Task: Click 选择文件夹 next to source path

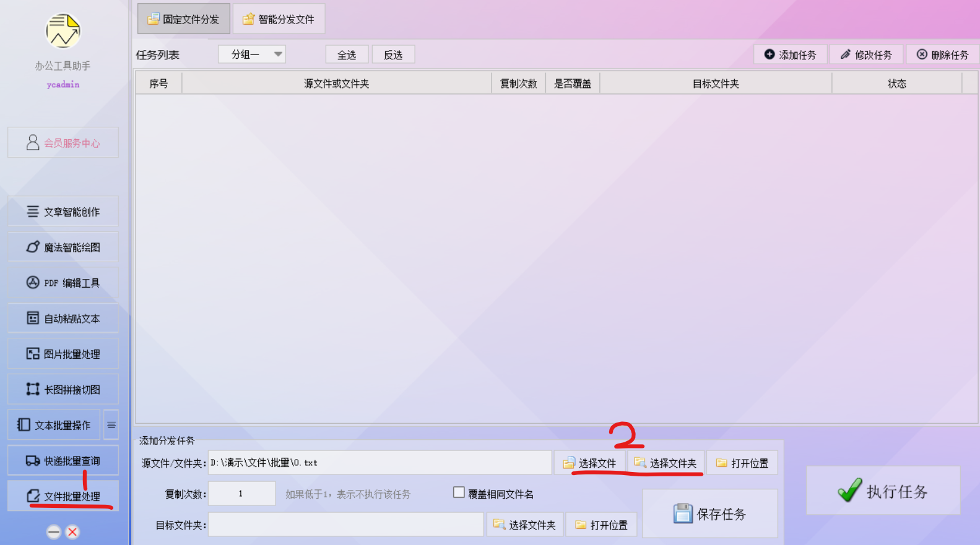Action: click(666, 463)
